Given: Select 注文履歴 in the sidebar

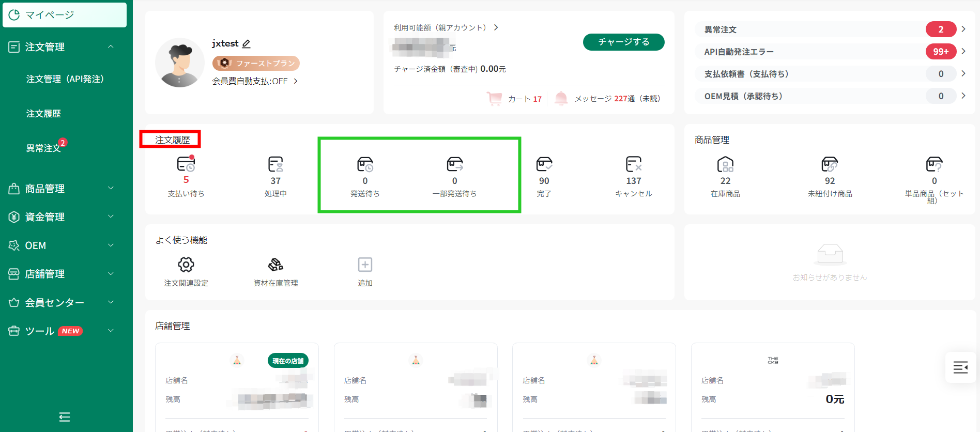Looking at the screenshot, I should tap(44, 114).
